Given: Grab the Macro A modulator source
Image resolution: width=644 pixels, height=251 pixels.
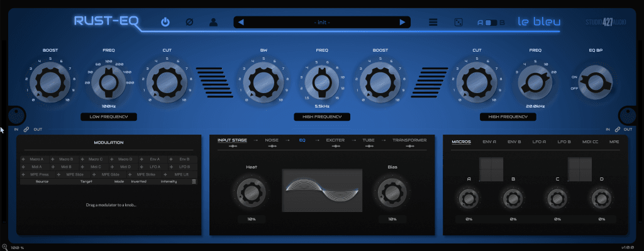Looking at the screenshot, I should click(x=35, y=159).
